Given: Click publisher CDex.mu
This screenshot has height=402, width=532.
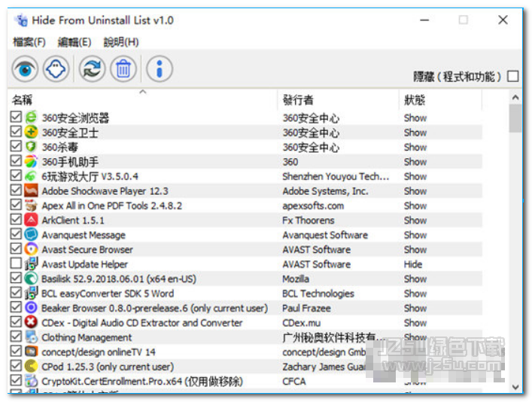Looking at the screenshot, I should pos(302,323).
